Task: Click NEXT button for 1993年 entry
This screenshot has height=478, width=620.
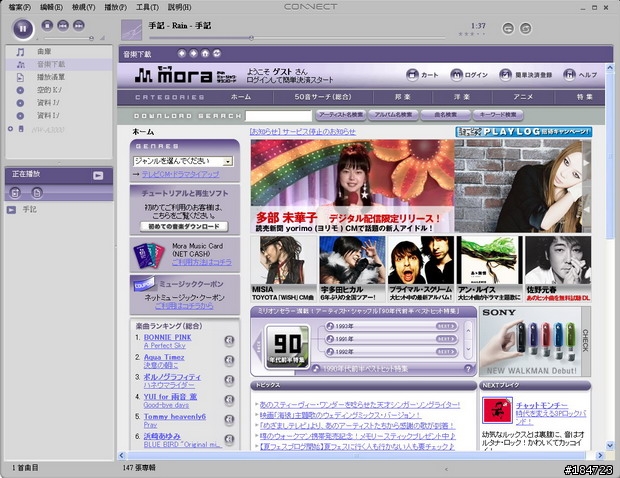Action: coord(446,326)
